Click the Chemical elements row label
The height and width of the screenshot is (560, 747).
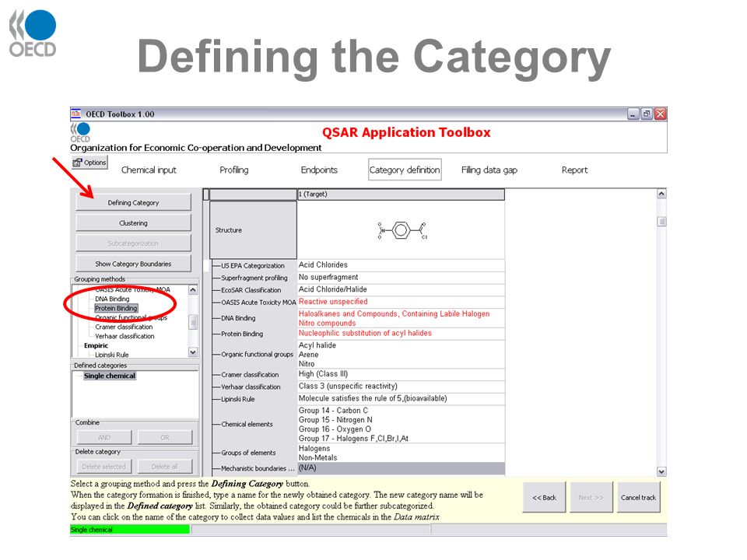click(x=247, y=425)
